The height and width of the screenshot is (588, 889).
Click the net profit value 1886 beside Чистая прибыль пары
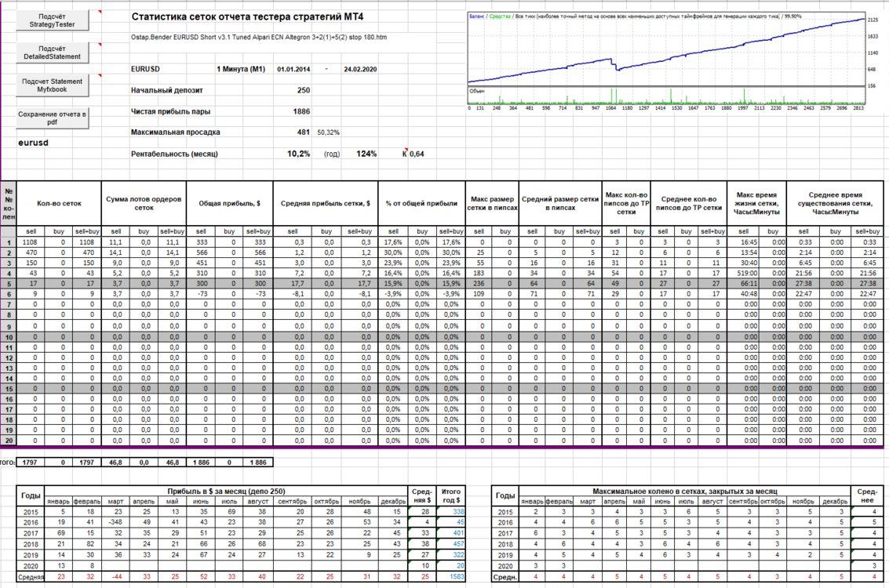[x=301, y=111]
